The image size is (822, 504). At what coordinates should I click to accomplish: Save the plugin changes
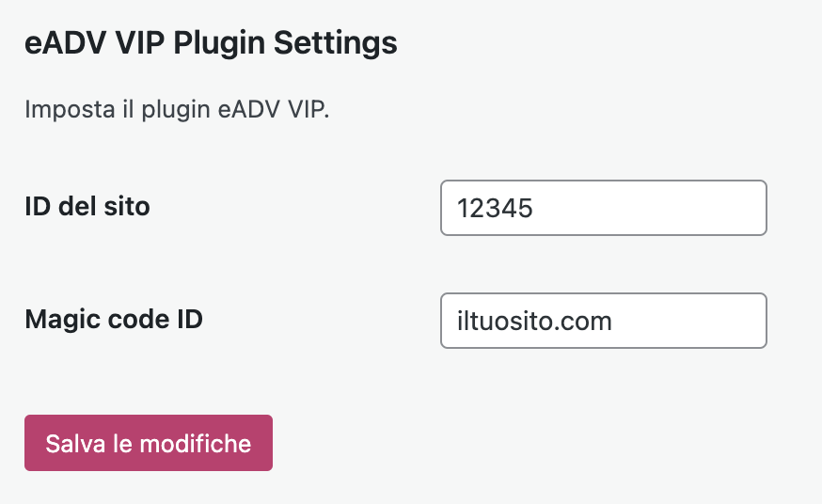[149, 443]
